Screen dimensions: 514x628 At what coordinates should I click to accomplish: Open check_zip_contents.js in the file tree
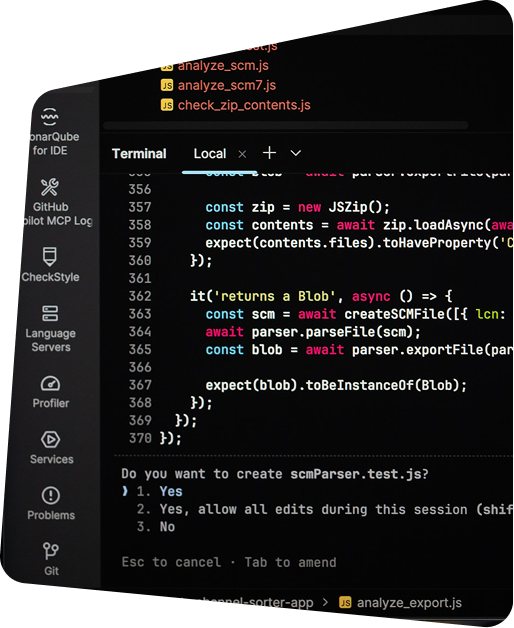244,105
